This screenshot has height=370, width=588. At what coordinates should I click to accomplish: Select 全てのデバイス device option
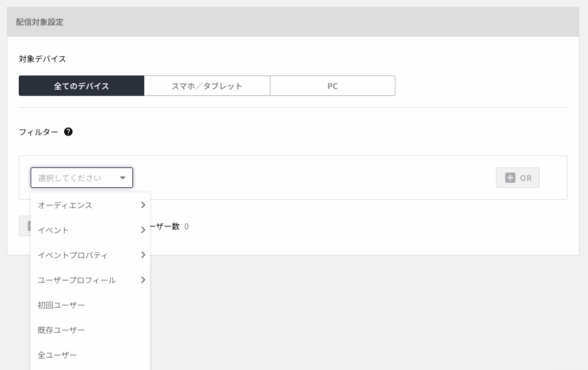(81, 86)
